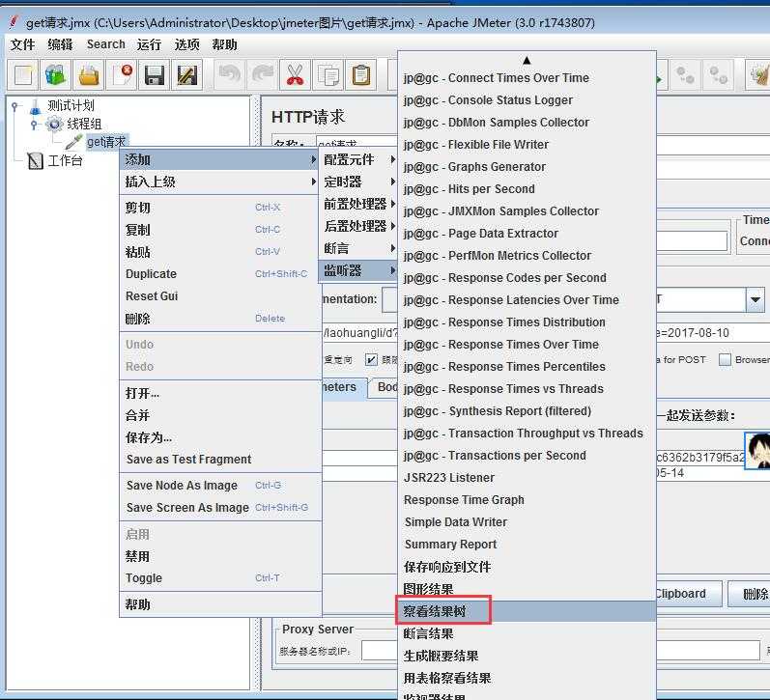This screenshot has width=770, height=700.
Task: Select 生成概要结果 listener
Action: (527, 656)
